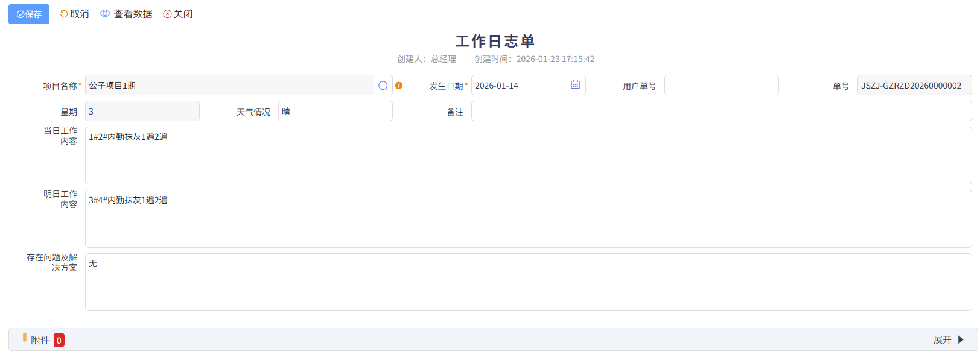980x352 pixels.
Task: Focus the 用户单号 input field
Action: click(x=721, y=86)
